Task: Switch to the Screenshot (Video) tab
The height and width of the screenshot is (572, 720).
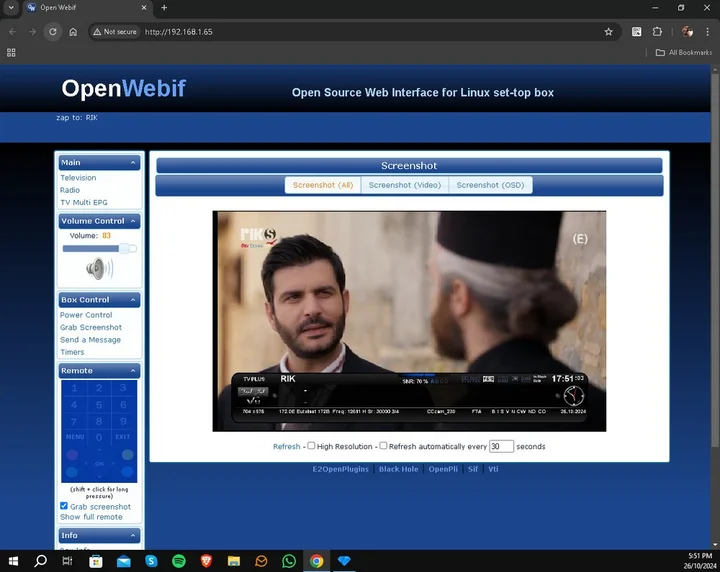Action: 404,185
